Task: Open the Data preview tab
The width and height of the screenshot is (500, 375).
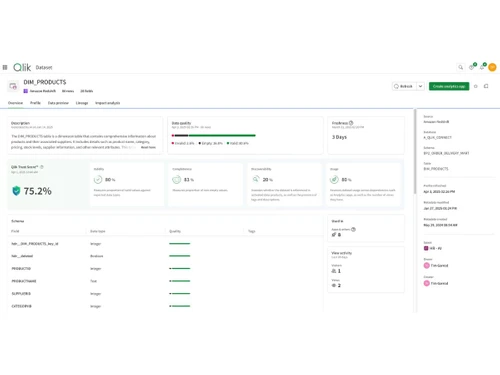Action: point(58,103)
